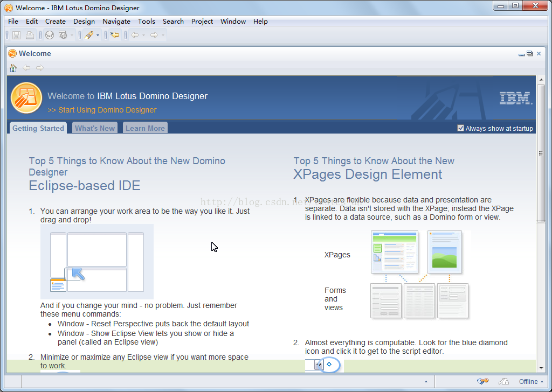
Task: Click the 'Window - Reset Perspective' bullet text
Action: point(153,324)
